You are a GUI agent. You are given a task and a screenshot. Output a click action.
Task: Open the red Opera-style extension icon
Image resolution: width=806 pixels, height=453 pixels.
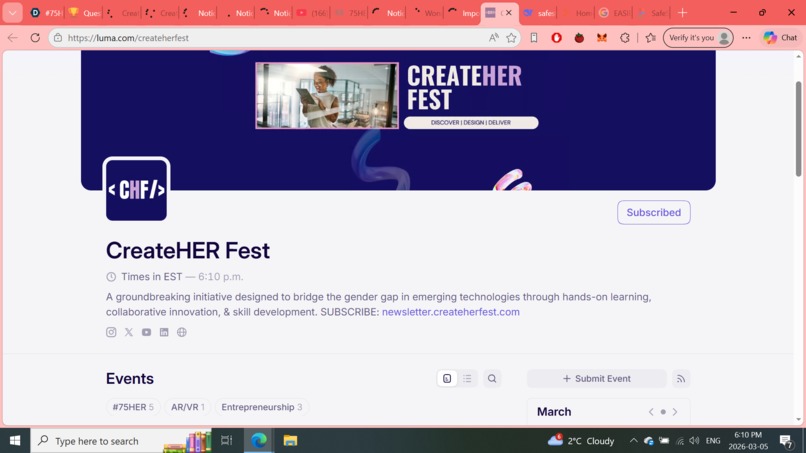click(x=556, y=38)
